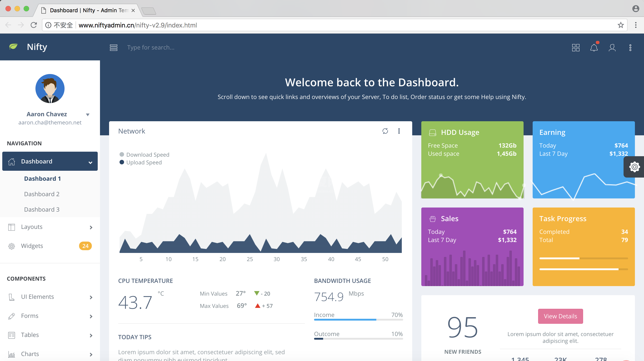Click the Layouts sidebar icon
This screenshot has width=644, height=361.
point(12,227)
